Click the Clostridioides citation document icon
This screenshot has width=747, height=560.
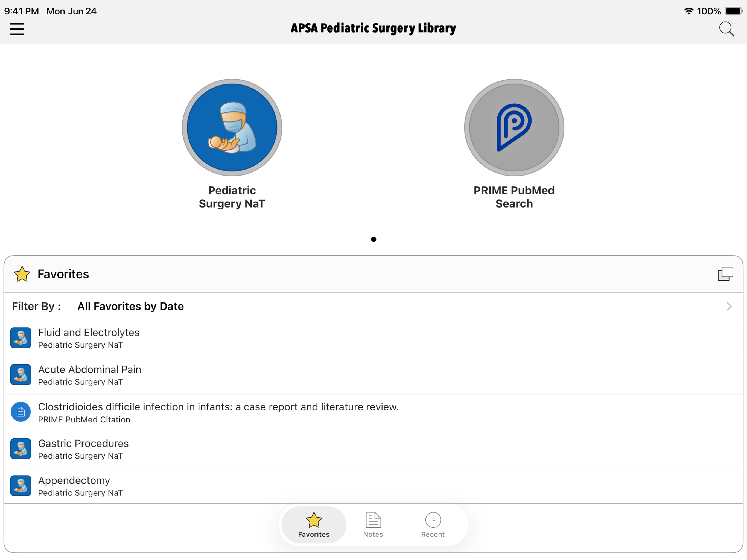pos(21,412)
